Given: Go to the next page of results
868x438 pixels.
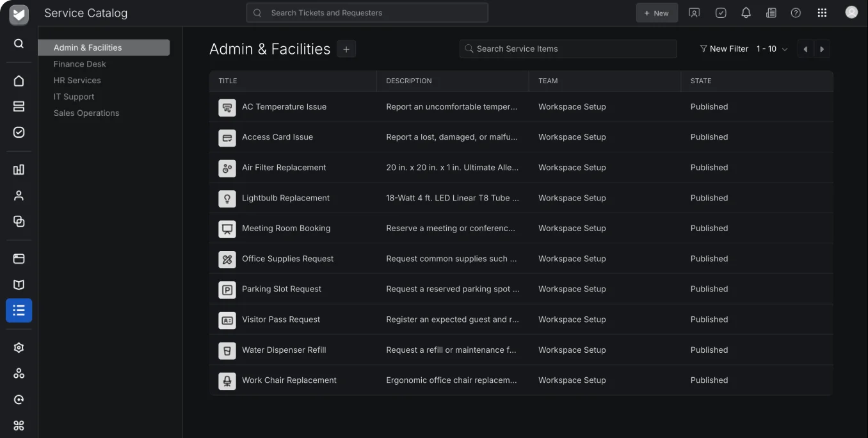Looking at the screenshot, I should pyautogui.click(x=822, y=49).
